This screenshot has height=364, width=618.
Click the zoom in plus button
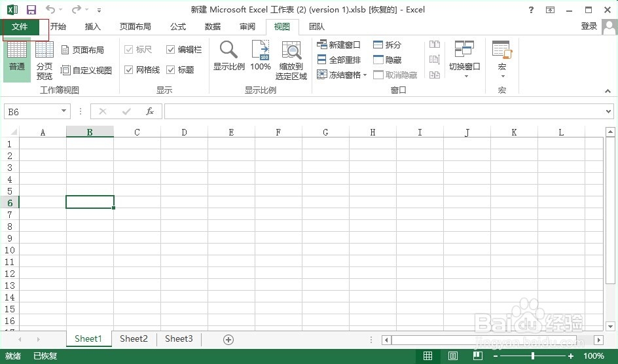[x=571, y=356]
